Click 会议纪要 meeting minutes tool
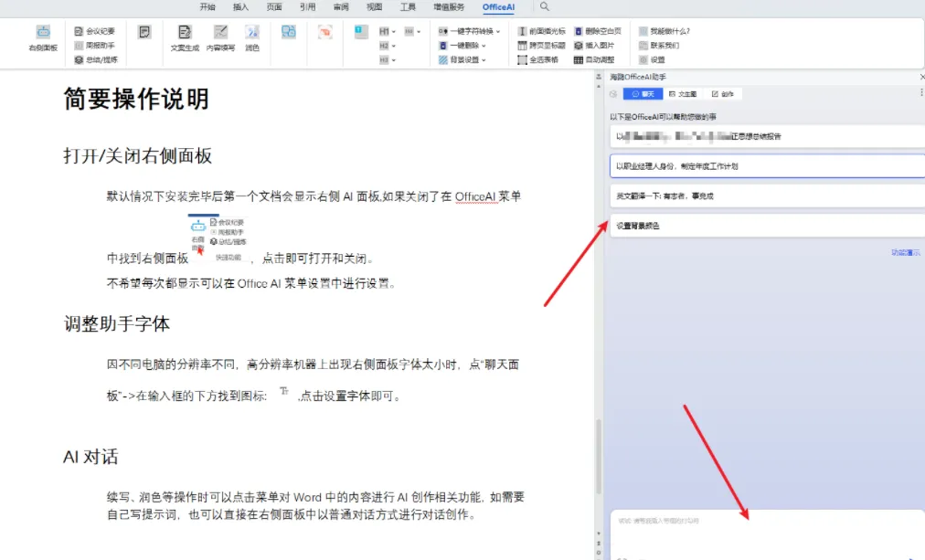 pos(94,31)
